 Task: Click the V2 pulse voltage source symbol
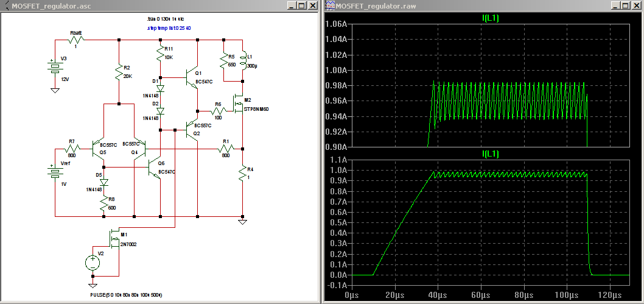pos(93,263)
